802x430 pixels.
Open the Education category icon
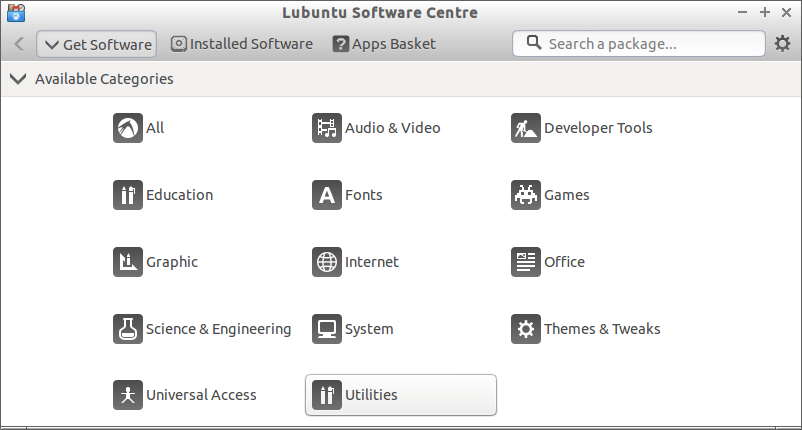click(x=128, y=195)
